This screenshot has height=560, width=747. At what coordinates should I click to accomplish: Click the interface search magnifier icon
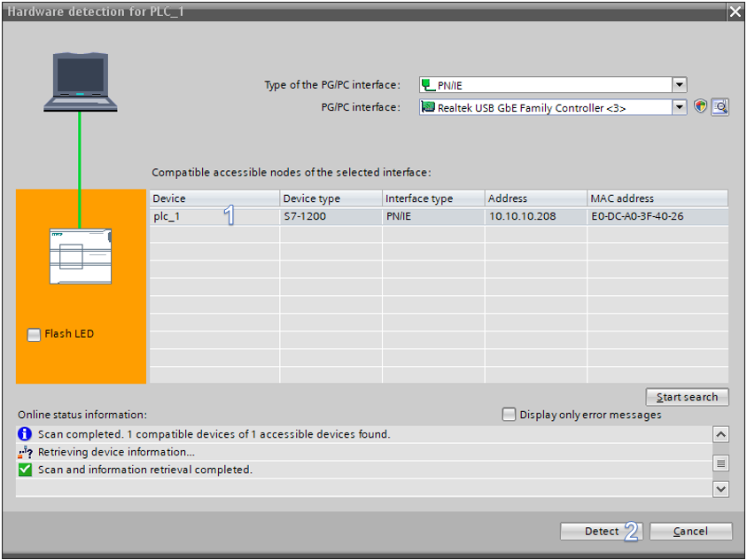tap(720, 106)
